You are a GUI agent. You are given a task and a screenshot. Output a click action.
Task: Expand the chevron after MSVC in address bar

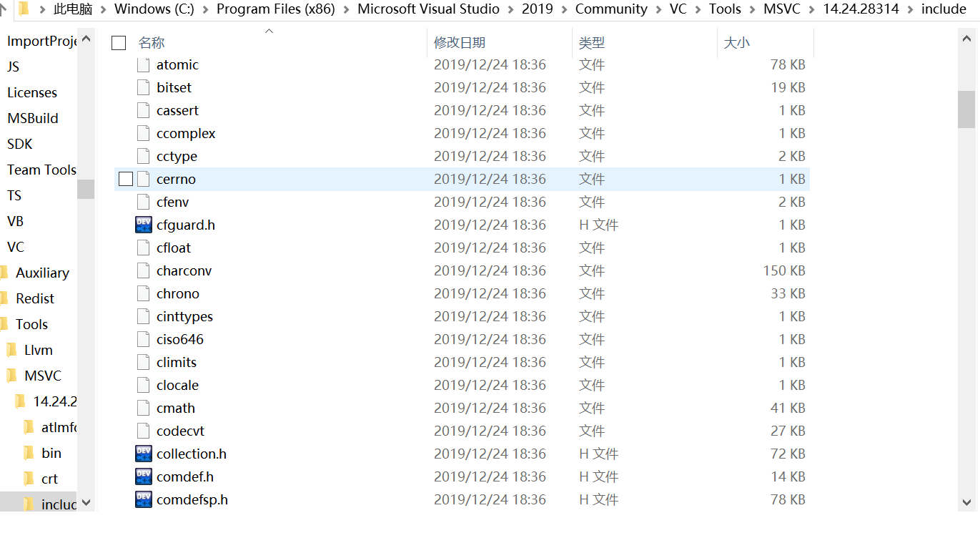(x=812, y=9)
